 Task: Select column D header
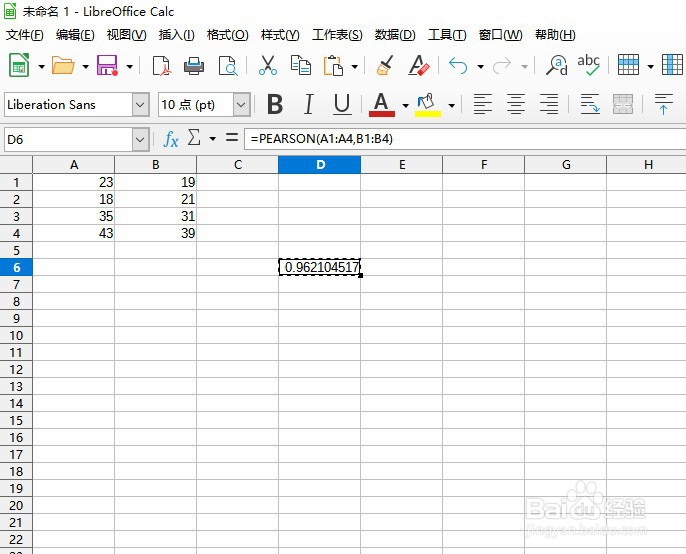[x=320, y=165]
